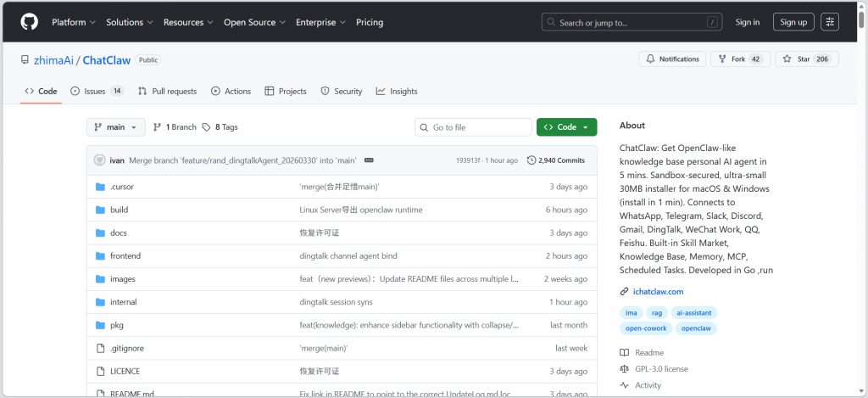The width and height of the screenshot is (868, 398).
Task: Open commit 'Linux Server导出 openclaw runtime'
Action: coord(361,210)
